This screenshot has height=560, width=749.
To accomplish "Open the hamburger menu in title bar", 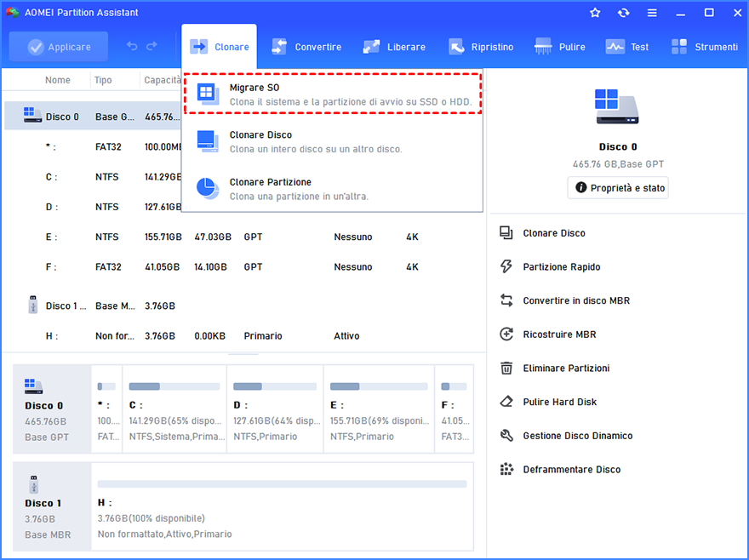I will (x=652, y=13).
